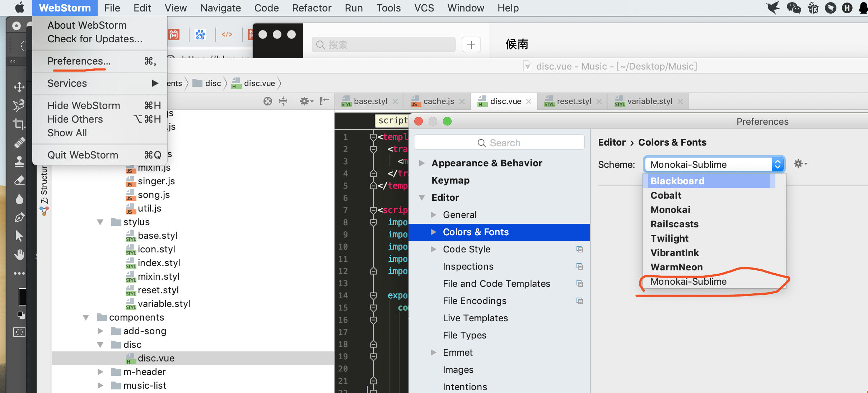Expand Appearance & Behavior section
Viewport: 868px width, 393px height.
coord(422,163)
